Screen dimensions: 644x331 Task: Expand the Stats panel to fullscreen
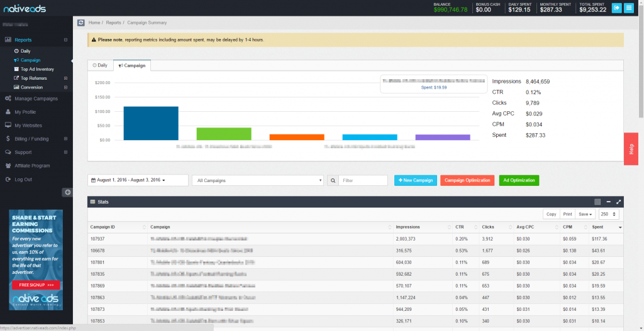619,202
